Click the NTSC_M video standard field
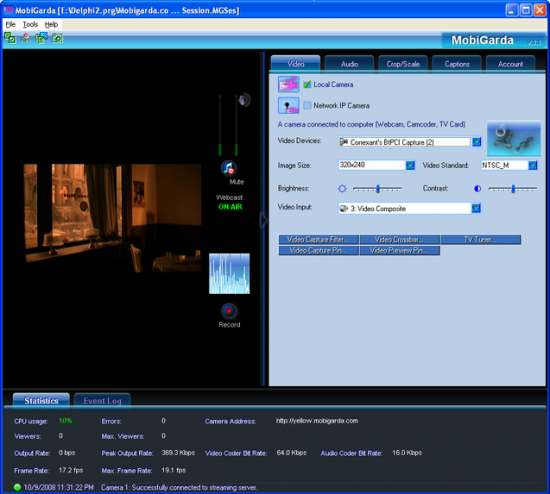Viewport: 550px width, 494px height. point(504,165)
